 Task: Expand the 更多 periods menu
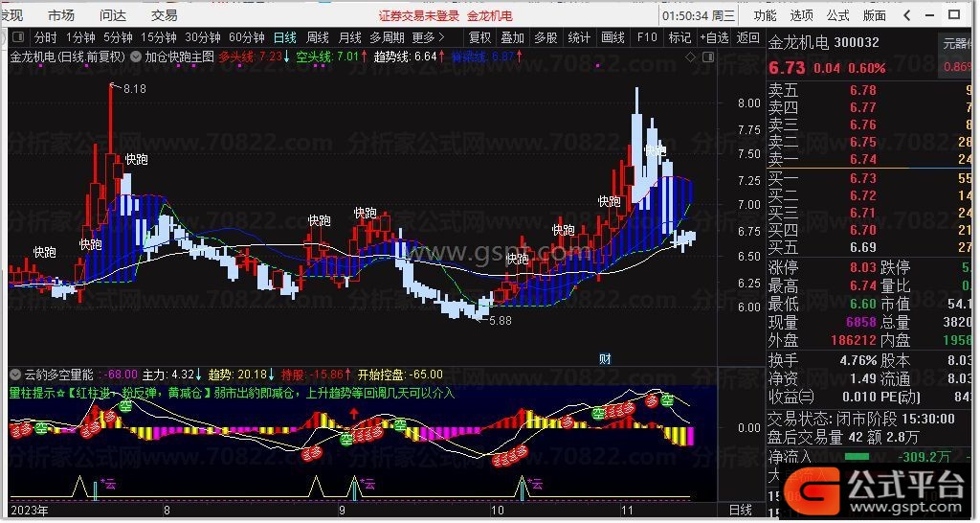click(428, 37)
